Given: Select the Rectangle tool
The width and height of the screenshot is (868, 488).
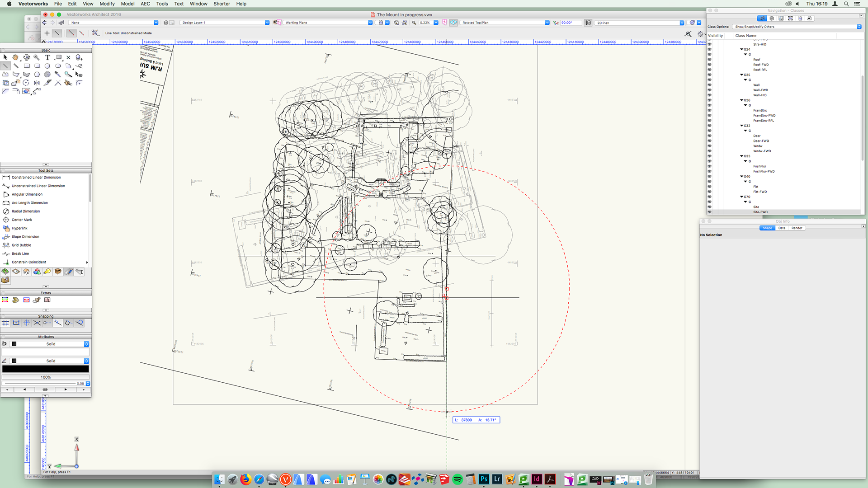Looking at the screenshot, I should coord(26,66).
